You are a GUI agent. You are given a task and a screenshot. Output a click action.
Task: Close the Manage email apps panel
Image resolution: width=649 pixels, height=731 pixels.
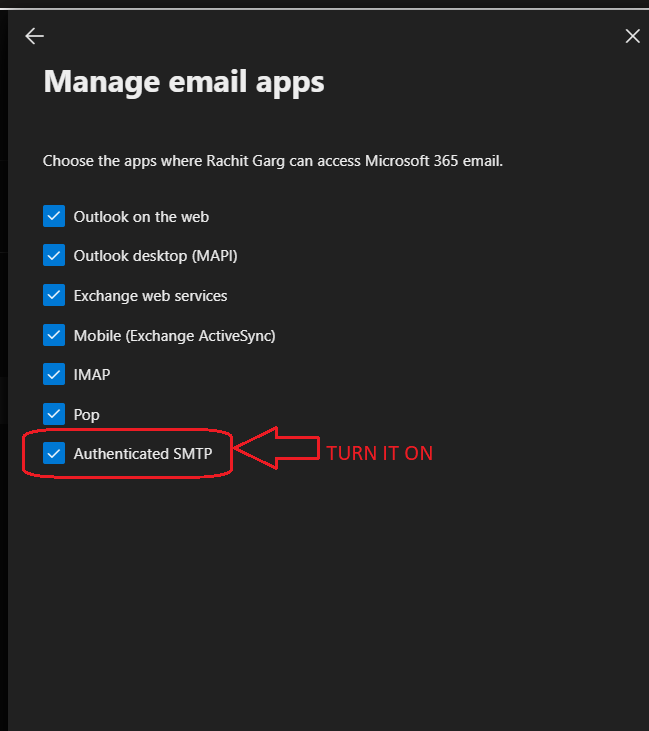tap(632, 36)
